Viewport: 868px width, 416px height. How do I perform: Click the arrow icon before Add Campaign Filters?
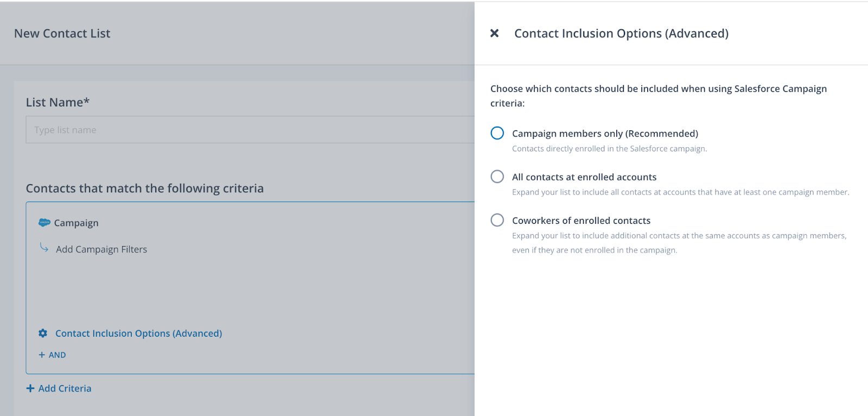[44, 248]
